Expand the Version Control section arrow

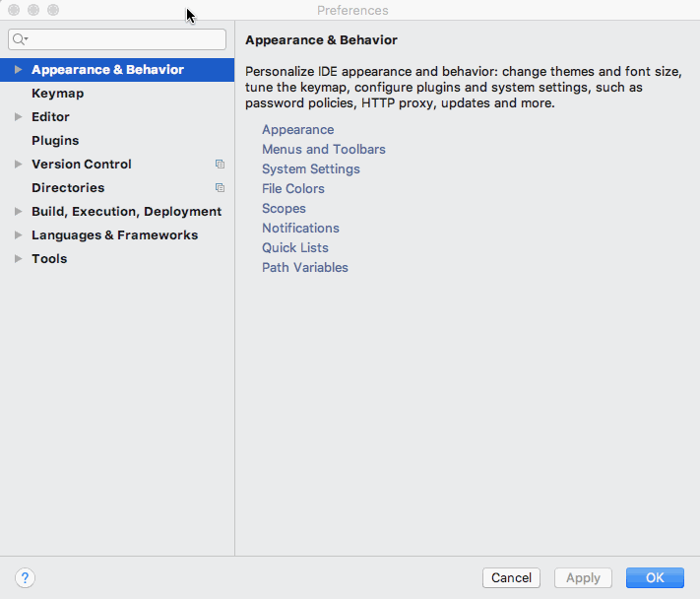pyautogui.click(x=18, y=165)
